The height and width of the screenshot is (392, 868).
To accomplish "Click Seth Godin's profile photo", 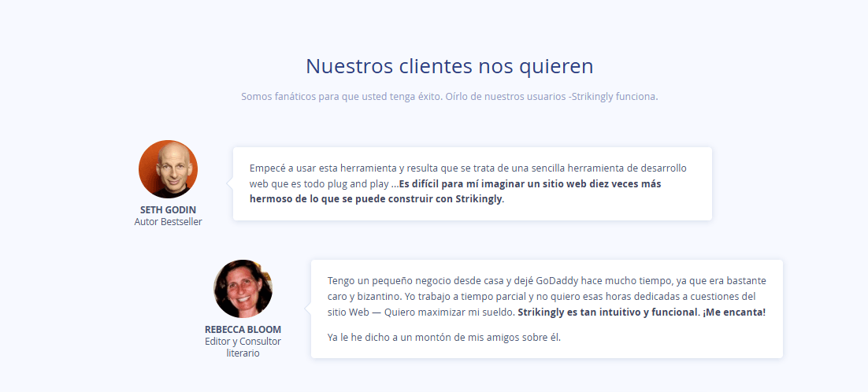I will pyautogui.click(x=169, y=169).
